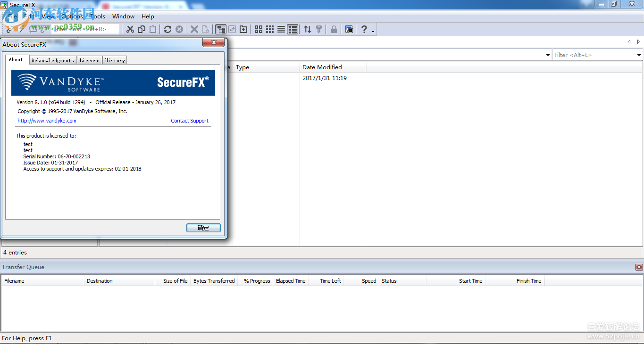Select the Cut icon on the toolbar
The width and height of the screenshot is (644, 344).
point(130,29)
